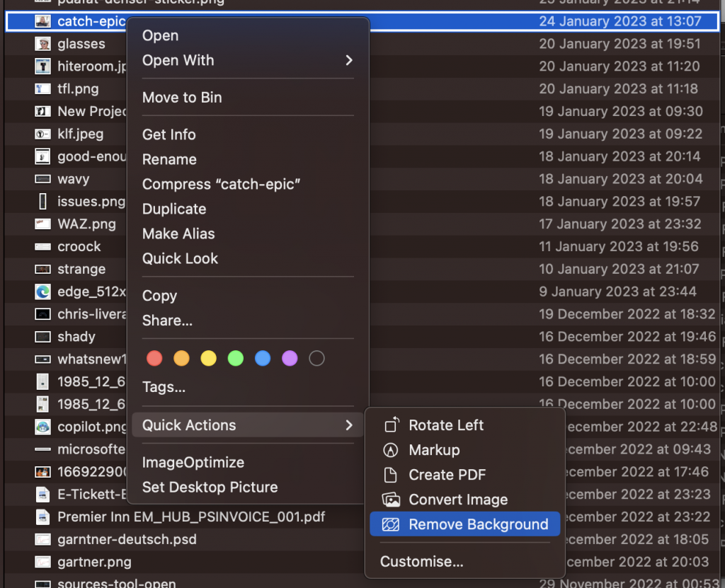The width and height of the screenshot is (725, 588).
Task: Click date "19 December 2022 at 18:32"
Action: tap(627, 314)
